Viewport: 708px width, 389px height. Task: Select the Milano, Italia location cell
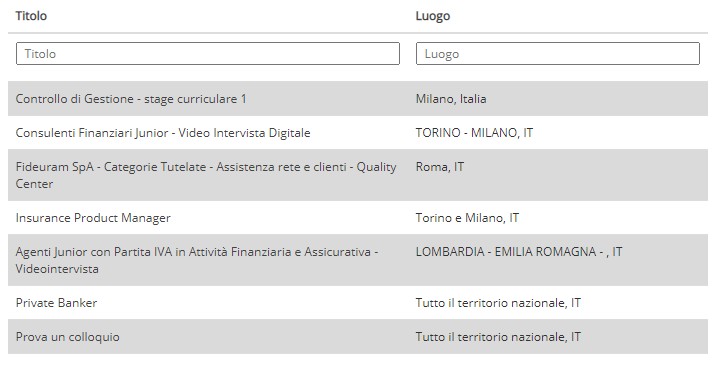[x=451, y=99]
